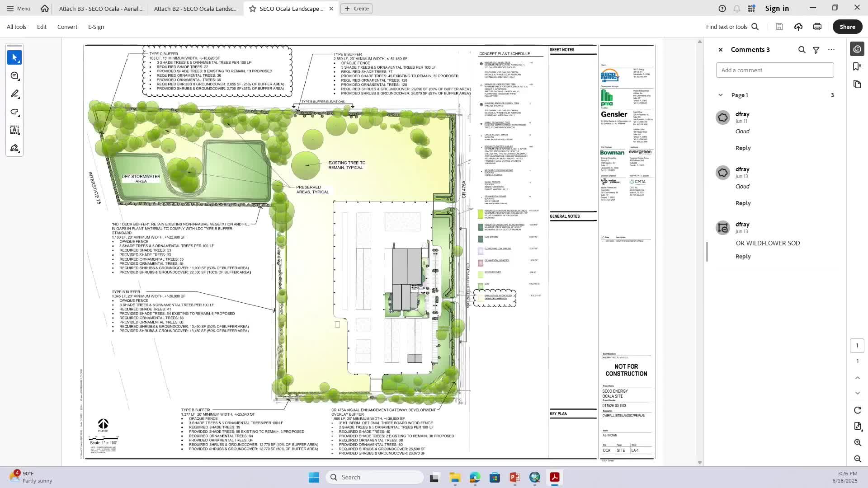Toggle the comments pane icon in right rail
This screenshot has height=488, width=868.
857,49
